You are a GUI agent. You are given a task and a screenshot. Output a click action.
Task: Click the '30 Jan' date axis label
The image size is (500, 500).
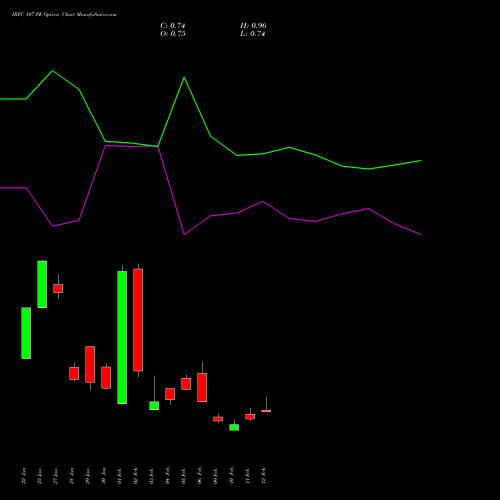pos(104,476)
